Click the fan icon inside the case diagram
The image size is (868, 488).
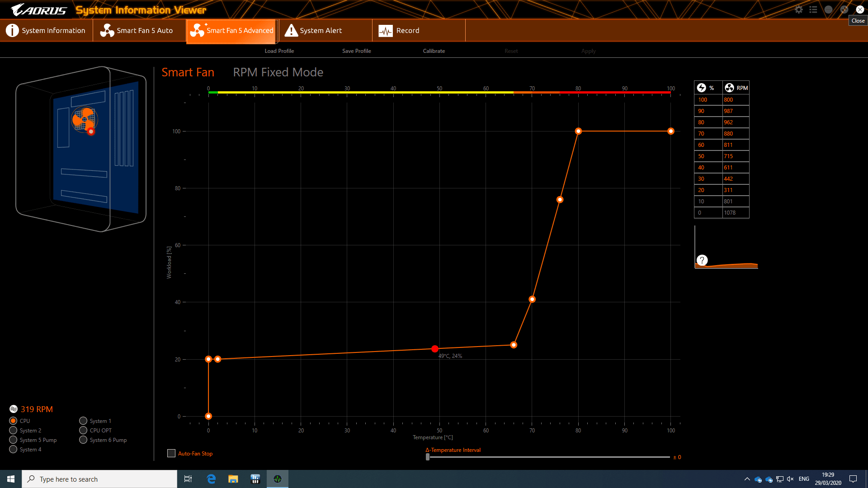[x=84, y=119]
